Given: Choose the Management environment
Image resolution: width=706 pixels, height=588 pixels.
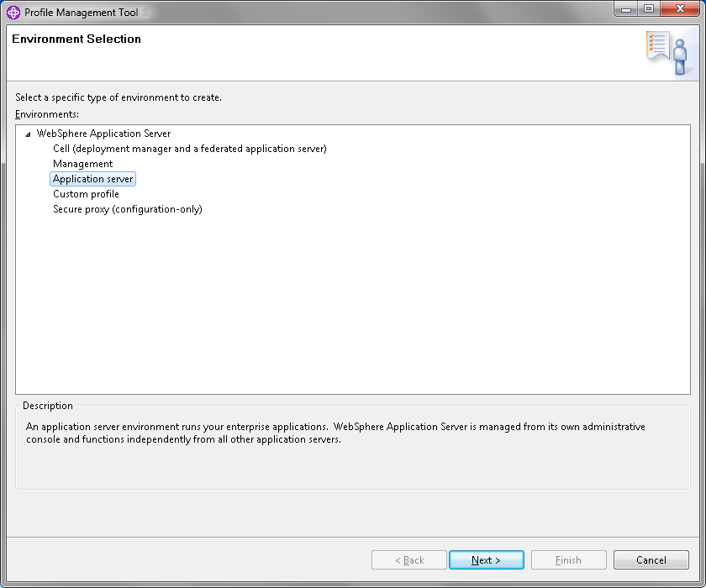Looking at the screenshot, I should click(83, 164).
